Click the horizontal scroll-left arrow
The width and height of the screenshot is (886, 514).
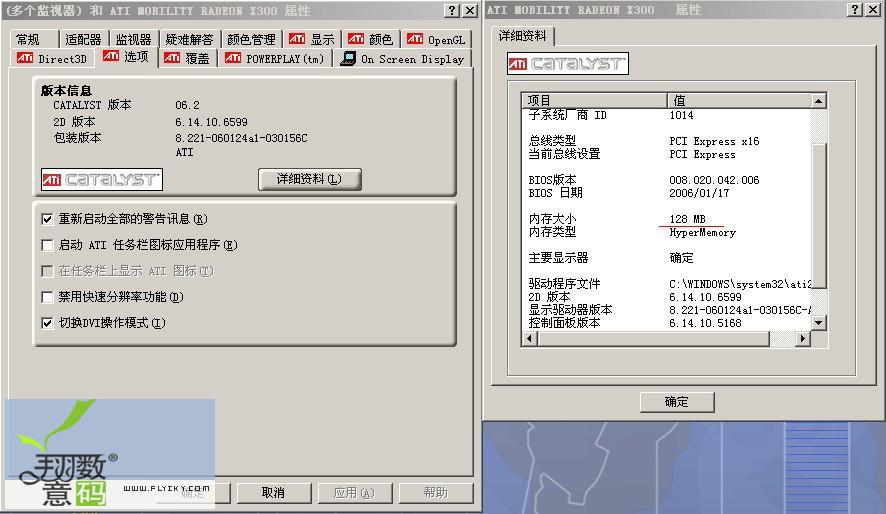point(529,339)
